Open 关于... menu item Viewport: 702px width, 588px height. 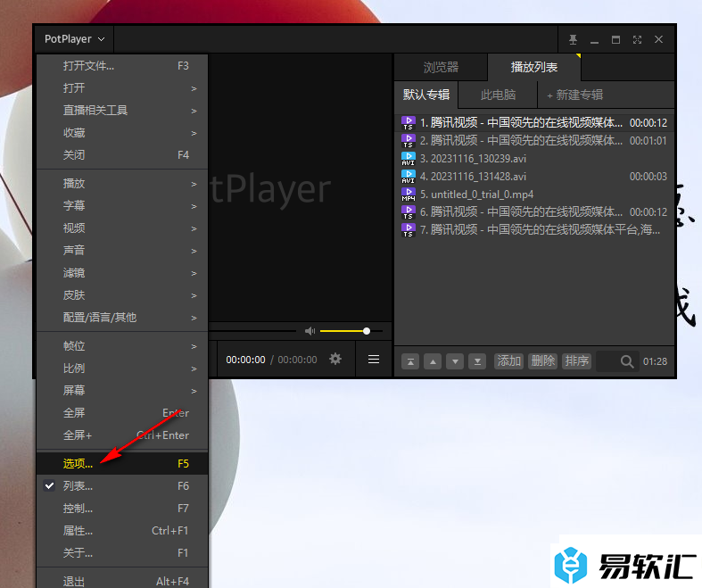click(122, 553)
